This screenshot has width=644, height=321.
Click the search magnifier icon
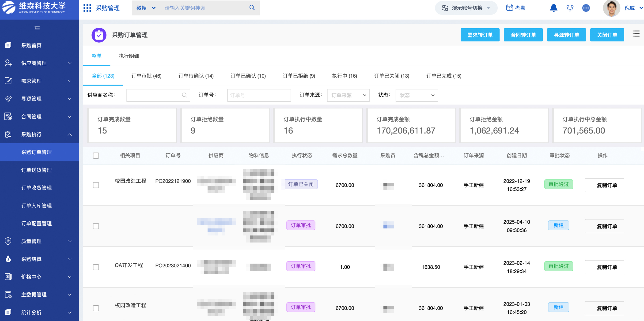point(252,8)
